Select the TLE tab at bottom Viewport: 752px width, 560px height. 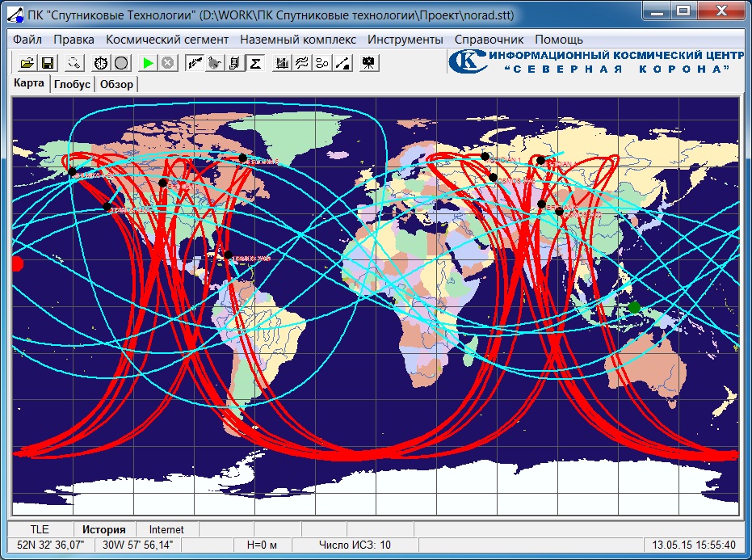pos(40,530)
